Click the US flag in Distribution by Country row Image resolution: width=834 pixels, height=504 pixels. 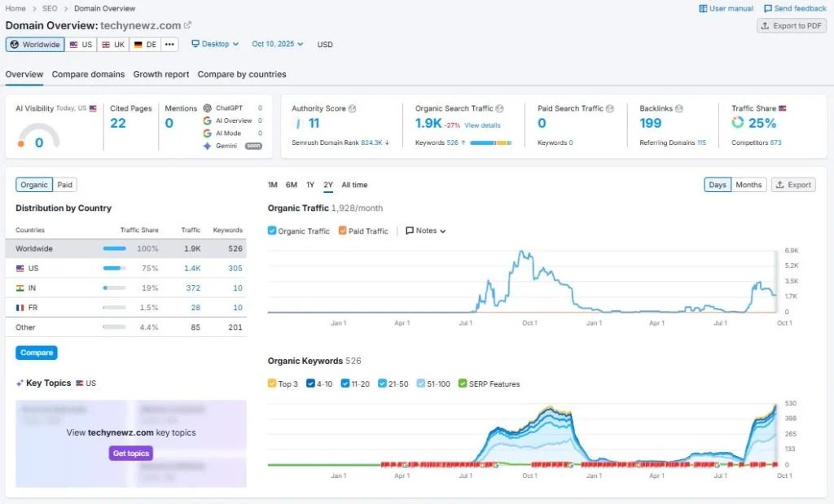pyautogui.click(x=20, y=269)
